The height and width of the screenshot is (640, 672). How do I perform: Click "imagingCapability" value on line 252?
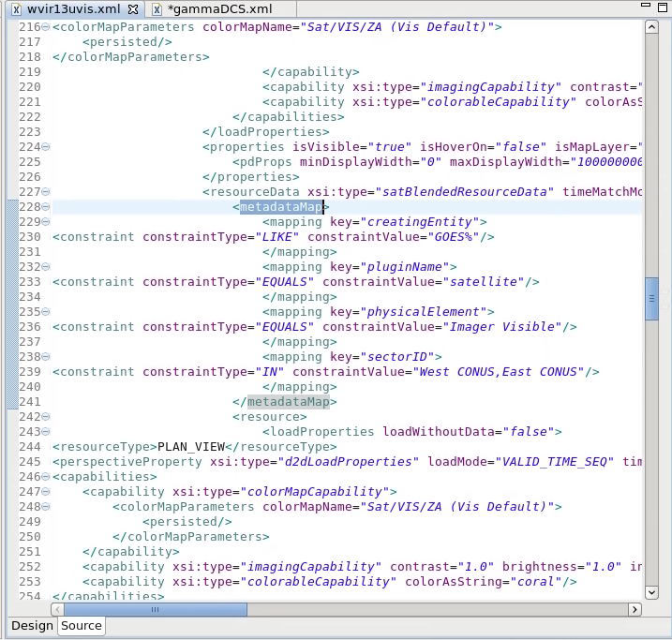(x=311, y=567)
